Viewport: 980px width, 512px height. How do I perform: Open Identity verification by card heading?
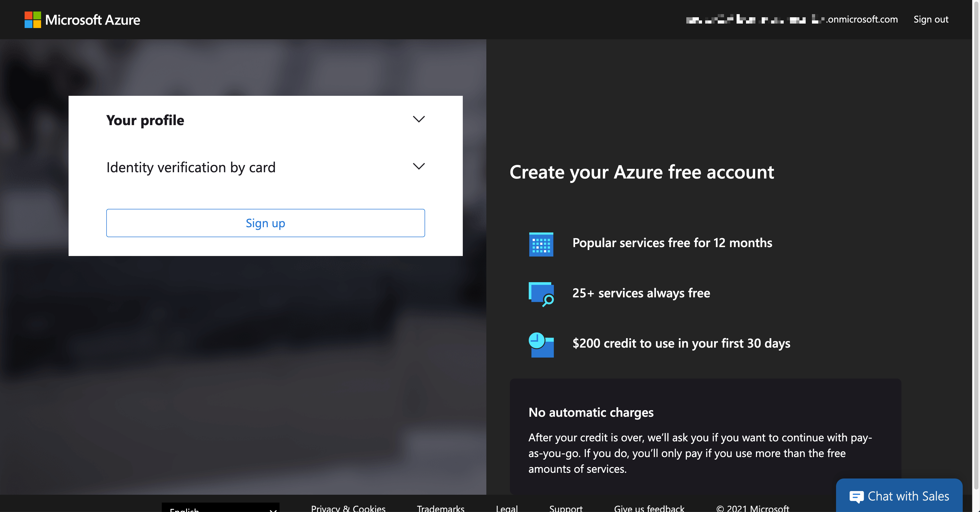click(191, 167)
